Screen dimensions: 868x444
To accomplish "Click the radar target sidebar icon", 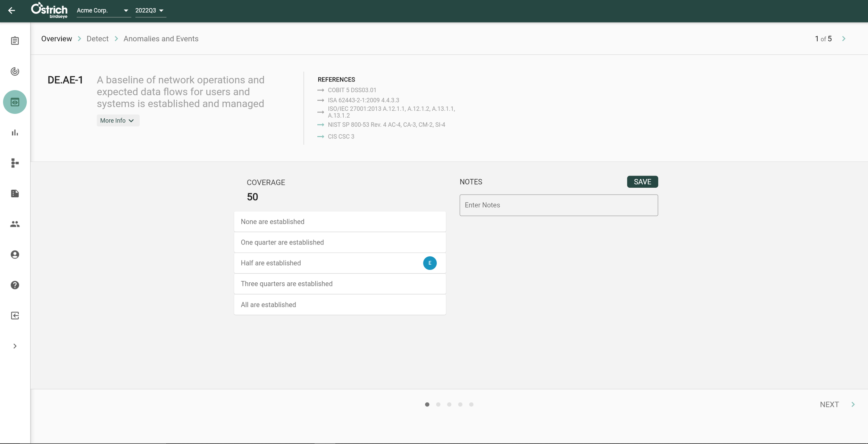I will pos(15,71).
